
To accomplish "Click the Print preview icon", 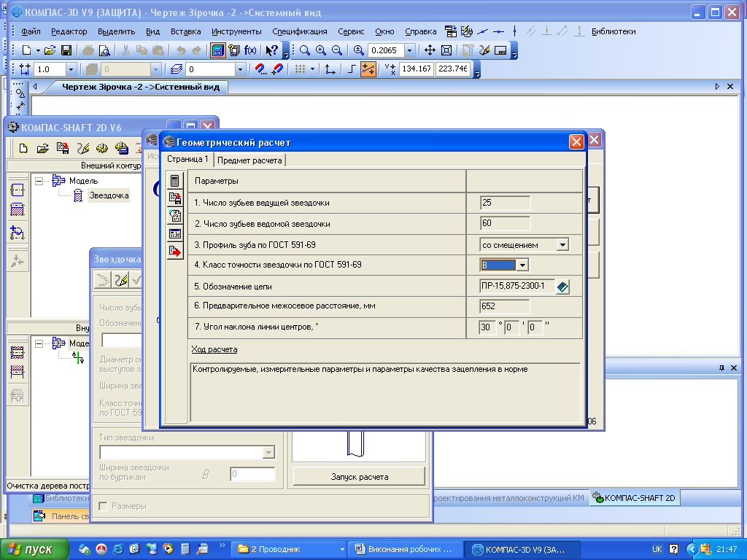I will coord(104,50).
